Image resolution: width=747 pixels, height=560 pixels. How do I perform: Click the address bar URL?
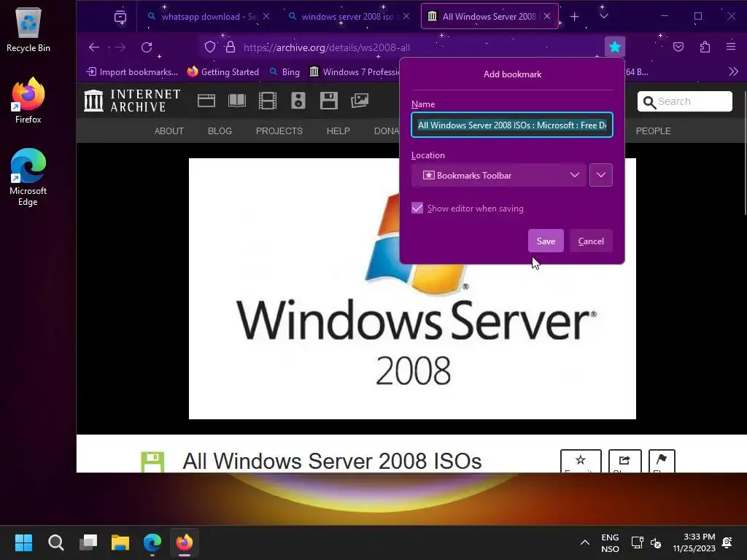(x=326, y=47)
